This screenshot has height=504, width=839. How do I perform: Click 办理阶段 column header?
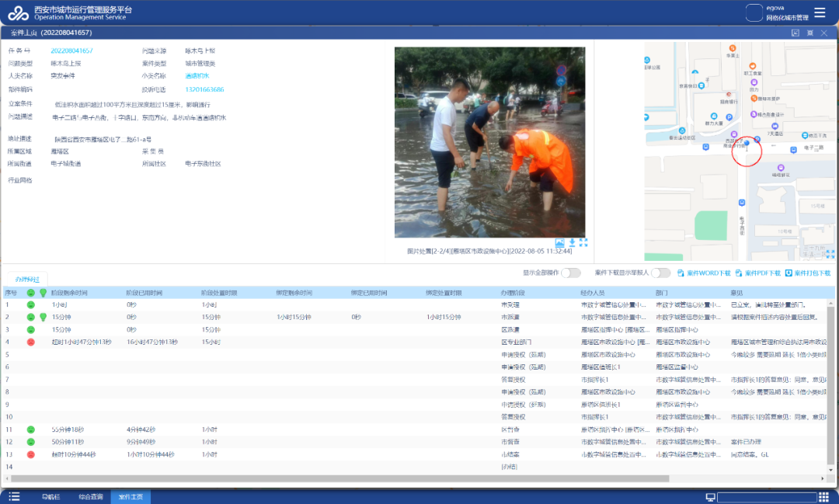coord(513,293)
